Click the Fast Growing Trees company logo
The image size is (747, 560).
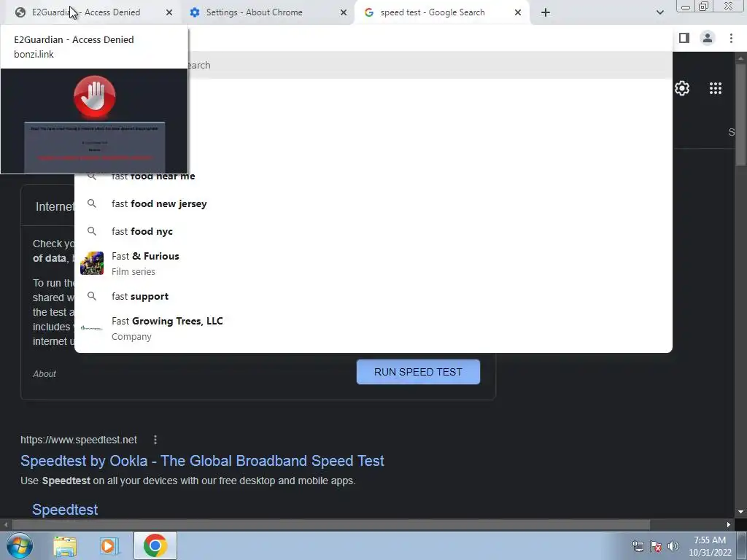tap(92, 328)
